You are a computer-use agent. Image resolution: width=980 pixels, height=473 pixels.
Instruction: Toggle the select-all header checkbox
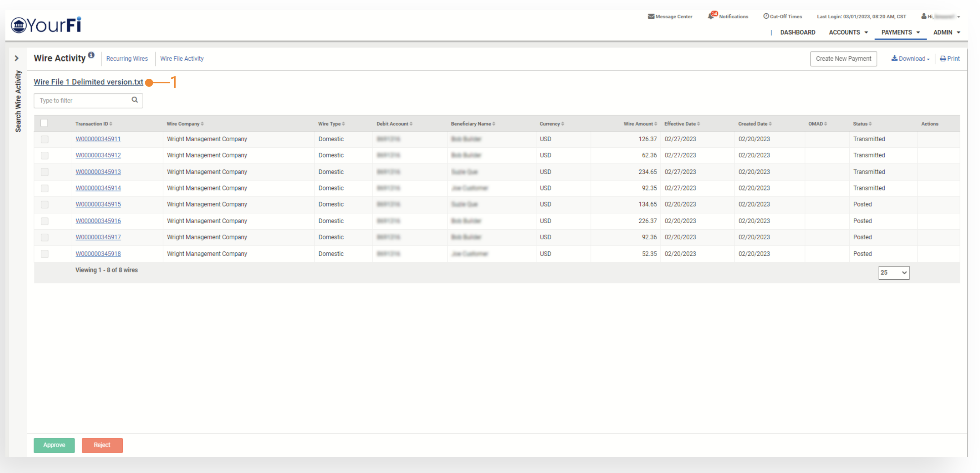point(44,123)
